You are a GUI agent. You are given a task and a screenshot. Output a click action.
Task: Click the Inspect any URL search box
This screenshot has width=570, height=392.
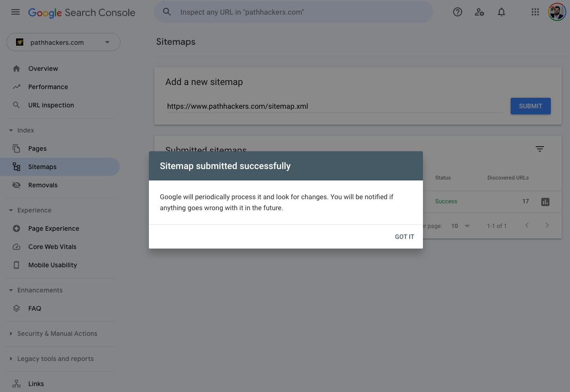[x=293, y=12]
